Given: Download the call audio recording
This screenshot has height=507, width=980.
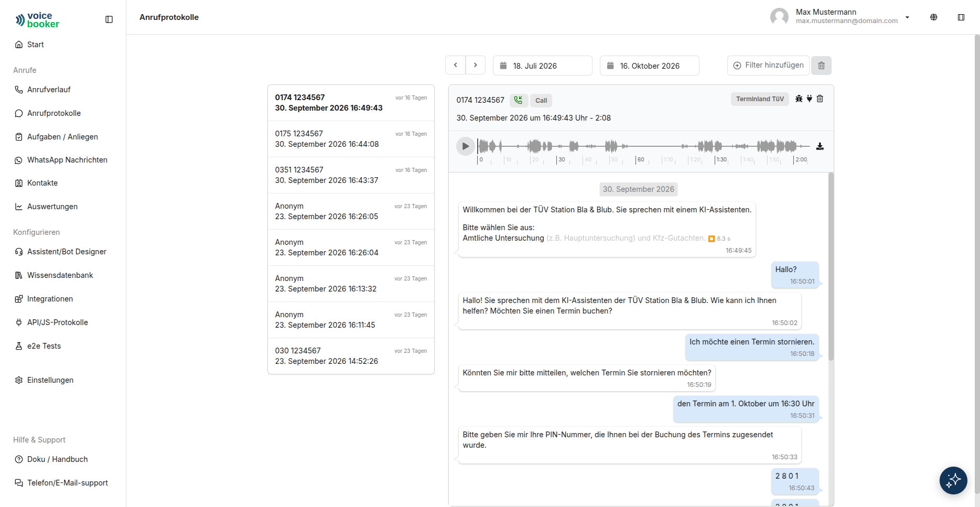Looking at the screenshot, I should 820,146.
